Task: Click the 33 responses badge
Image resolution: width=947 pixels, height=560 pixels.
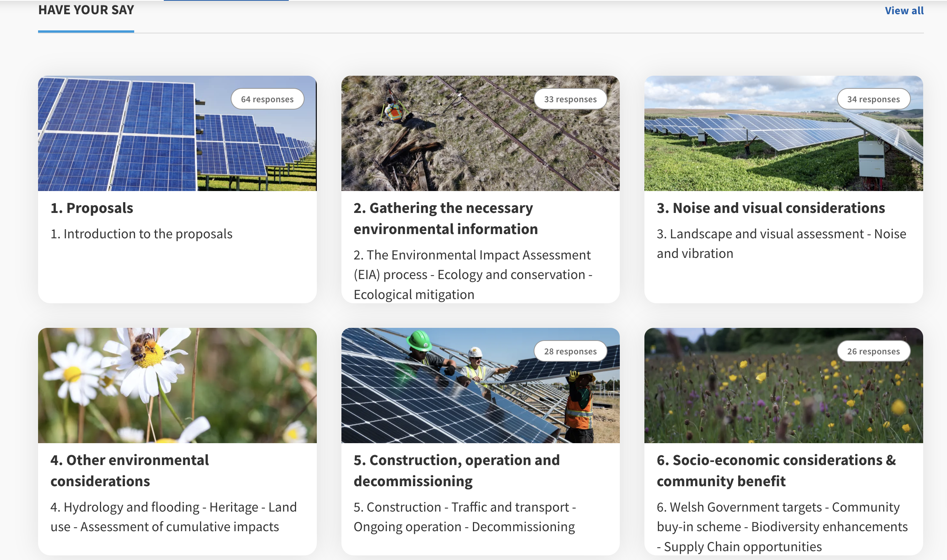Action: point(570,99)
